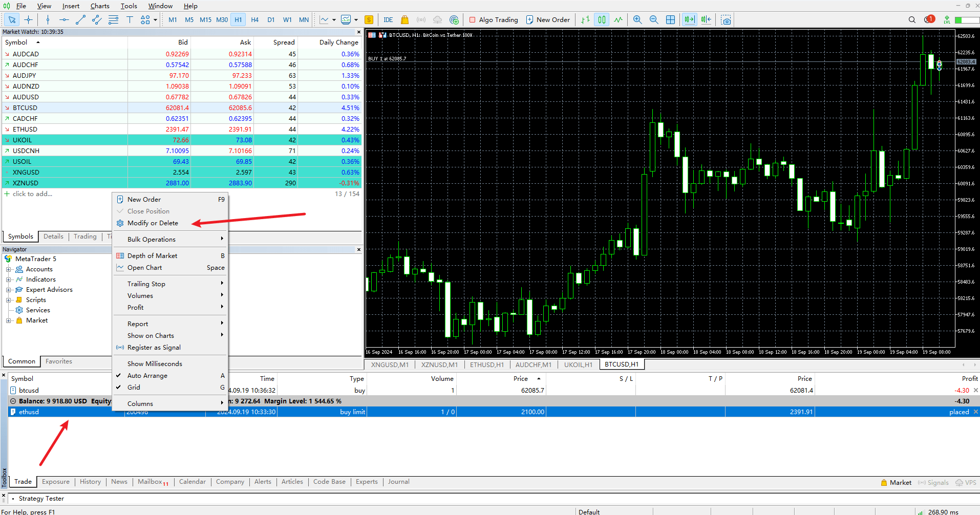The width and height of the screenshot is (980, 515).
Task: Select the horizontal line tool
Action: [64, 20]
